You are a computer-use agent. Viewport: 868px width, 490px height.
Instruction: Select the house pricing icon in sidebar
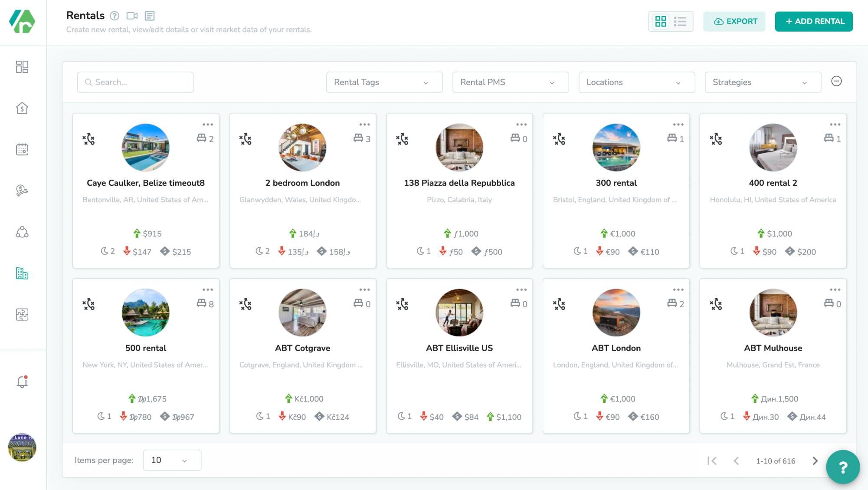click(22, 108)
